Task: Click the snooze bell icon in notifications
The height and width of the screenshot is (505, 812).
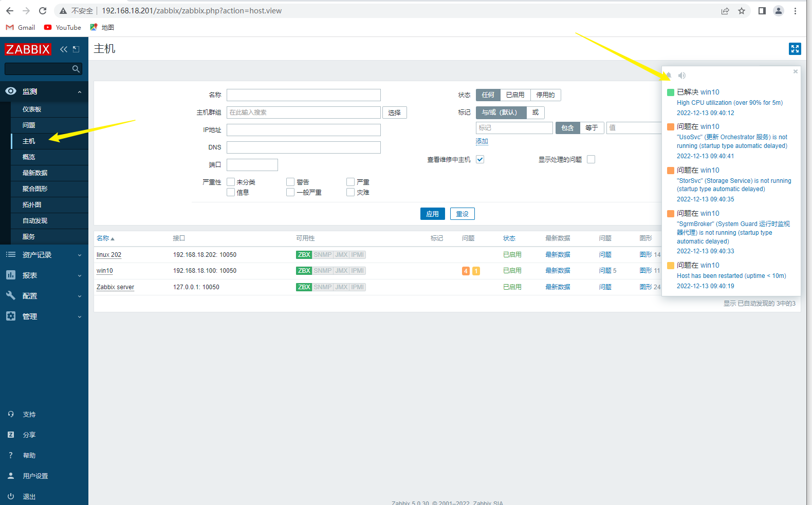Action: click(x=669, y=76)
